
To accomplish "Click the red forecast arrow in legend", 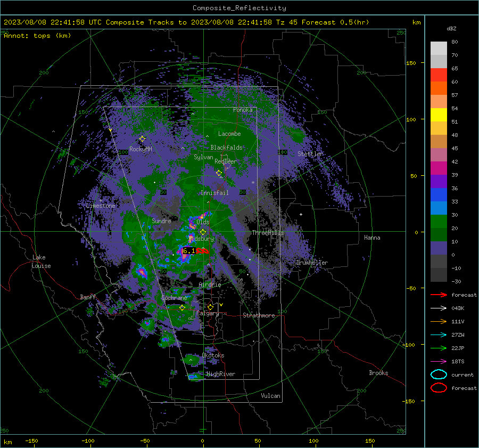I will (x=439, y=295).
